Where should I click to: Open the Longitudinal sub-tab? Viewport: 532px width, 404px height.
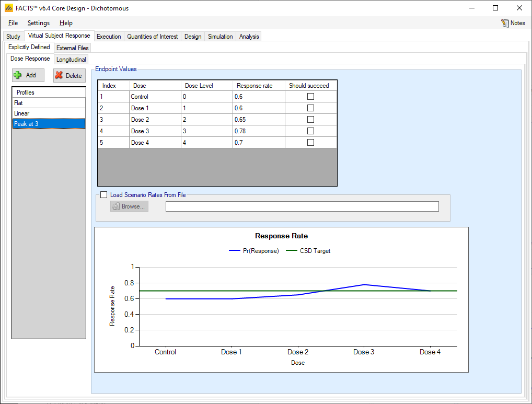pos(72,60)
